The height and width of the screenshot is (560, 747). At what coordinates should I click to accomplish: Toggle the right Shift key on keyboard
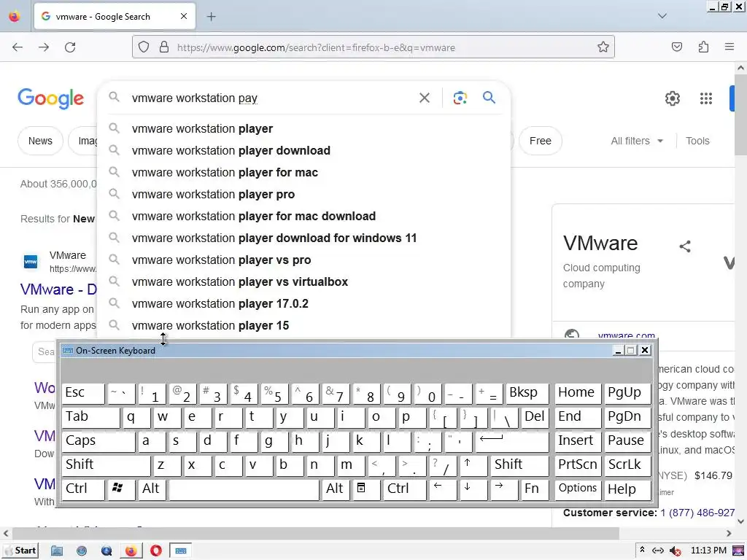[x=519, y=465]
